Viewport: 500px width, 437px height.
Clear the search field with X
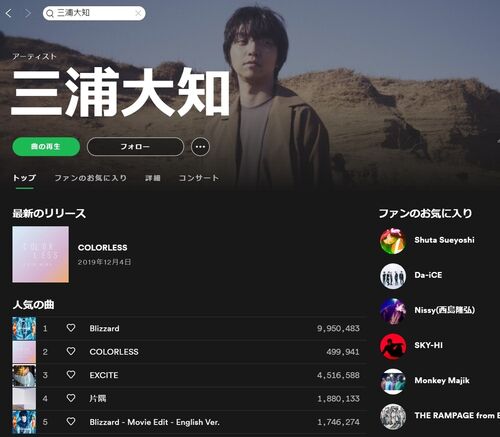138,13
